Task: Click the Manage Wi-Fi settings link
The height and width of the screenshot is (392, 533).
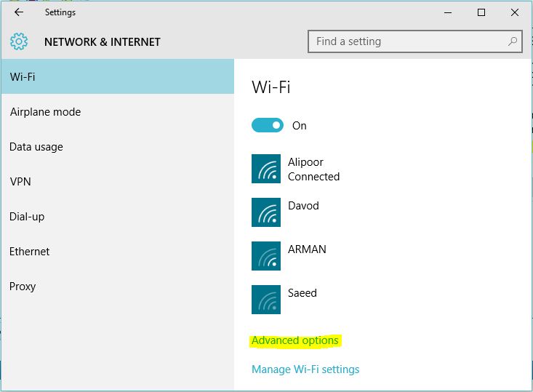Action: (305, 369)
